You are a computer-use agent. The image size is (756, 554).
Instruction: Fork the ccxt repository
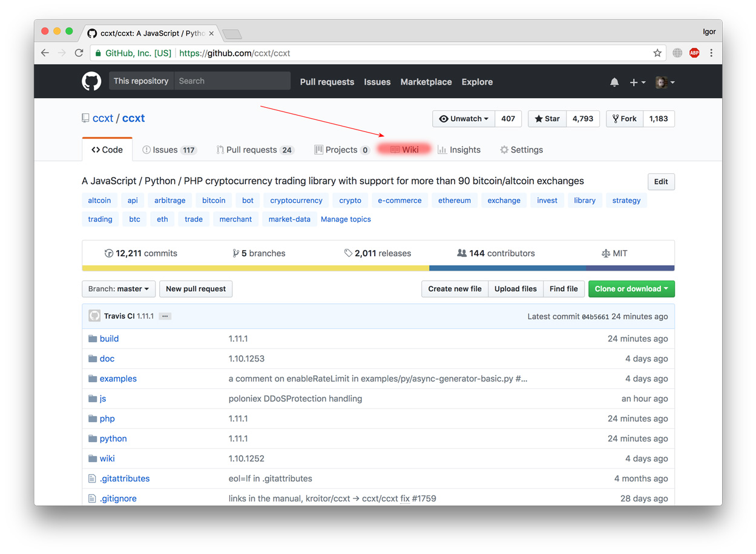(625, 119)
